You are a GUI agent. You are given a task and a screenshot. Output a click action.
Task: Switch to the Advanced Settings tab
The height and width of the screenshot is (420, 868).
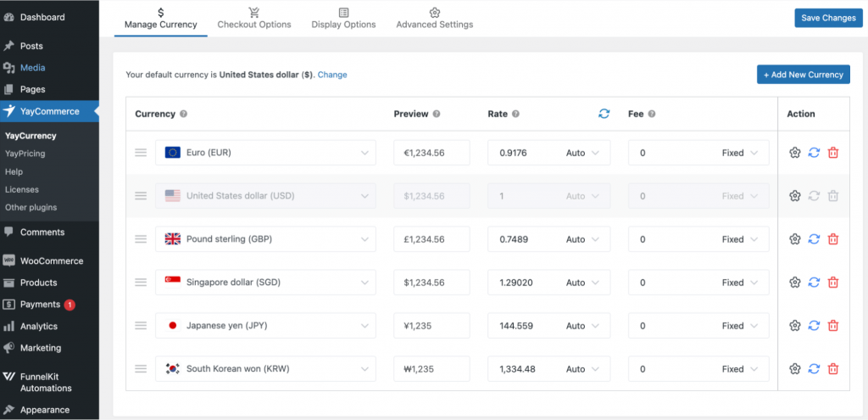(435, 19)
